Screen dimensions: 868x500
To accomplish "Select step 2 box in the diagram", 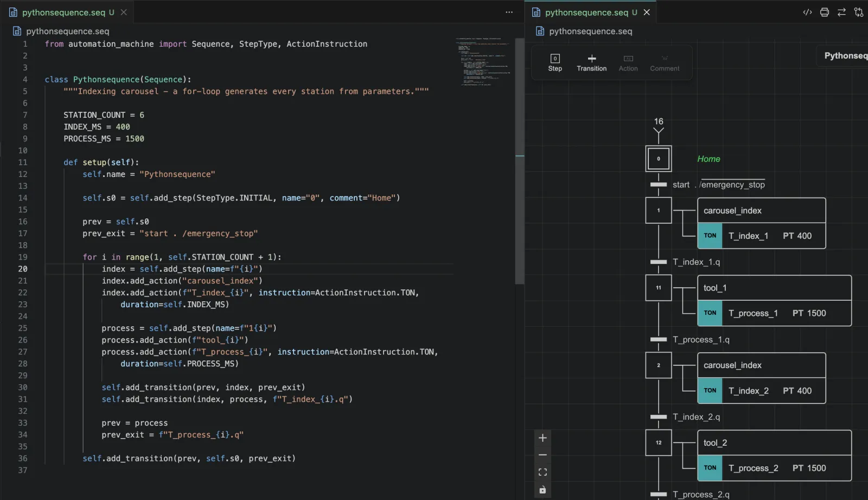I will [x=659, y=365].
